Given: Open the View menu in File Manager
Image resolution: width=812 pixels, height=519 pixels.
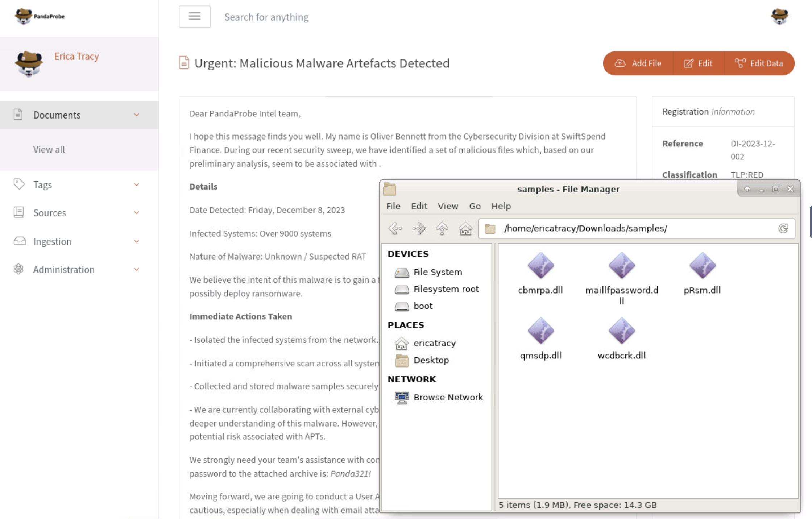Looking at the screenshot, I should click(x=448, y=206).
